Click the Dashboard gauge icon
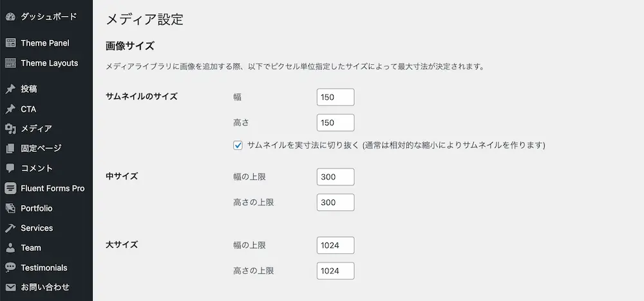644x301 pixels. tap(10, 16)
